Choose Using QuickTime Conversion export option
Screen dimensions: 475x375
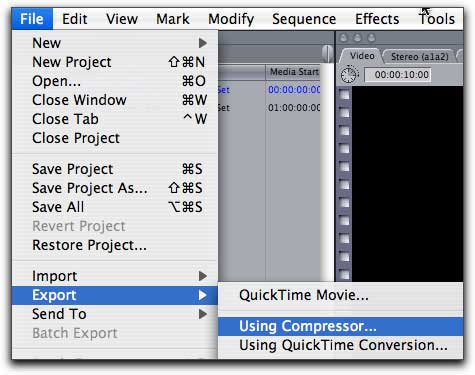(x=340, y=345)
